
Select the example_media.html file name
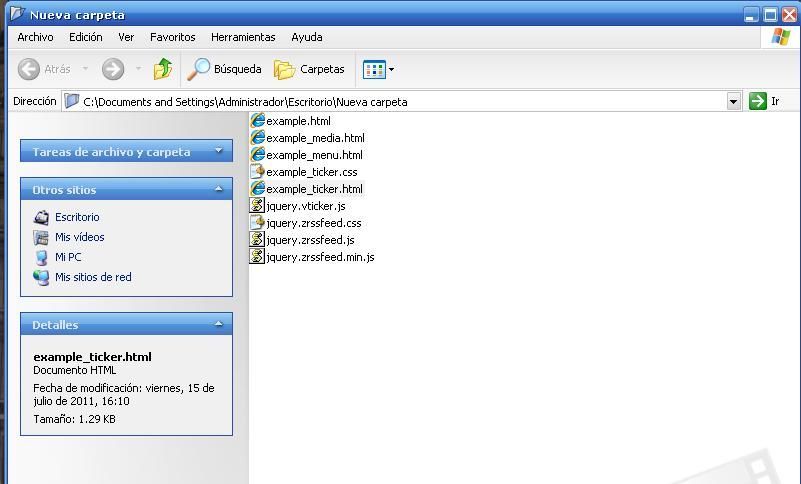[315, 138]
